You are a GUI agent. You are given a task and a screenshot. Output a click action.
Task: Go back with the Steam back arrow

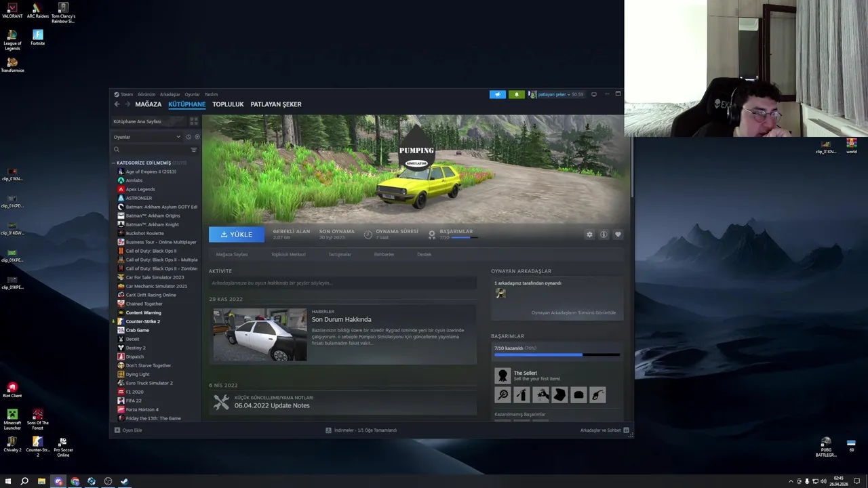(117, 104)
